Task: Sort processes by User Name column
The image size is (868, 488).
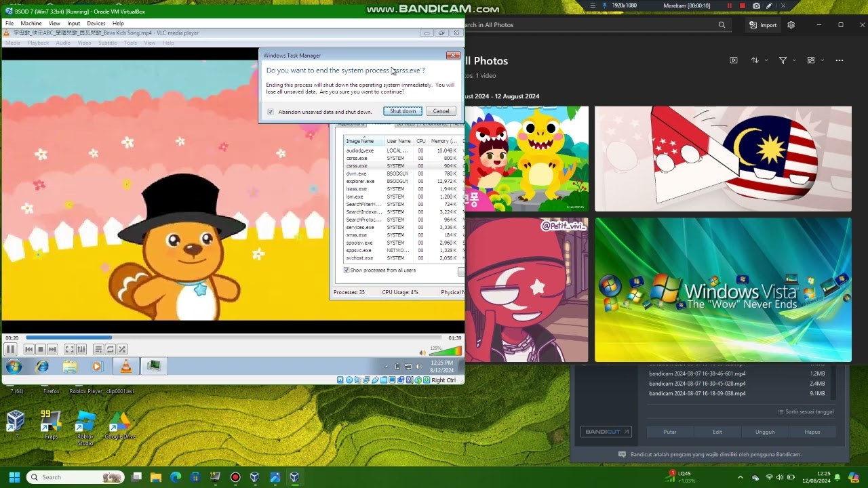Action: [x=399, y=141]
